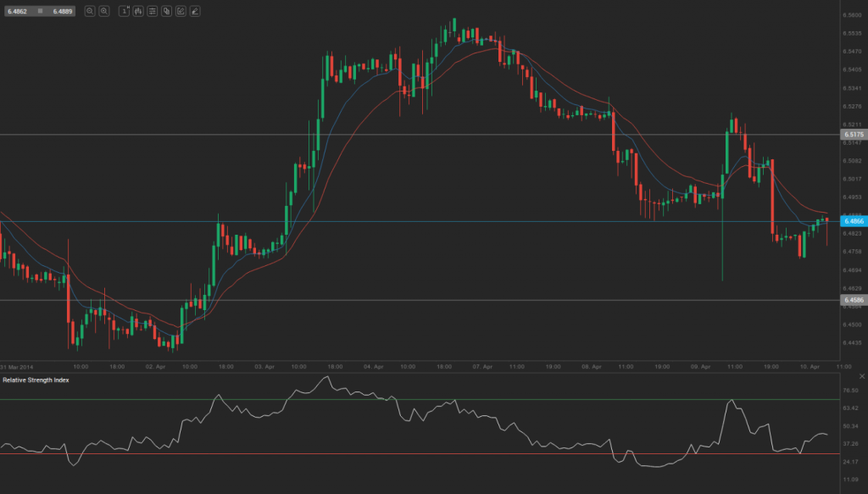The height and width of the screenshot is (494, 868).
Task: Open the chart annotation editor icon
Action: (x=181, y=11)
